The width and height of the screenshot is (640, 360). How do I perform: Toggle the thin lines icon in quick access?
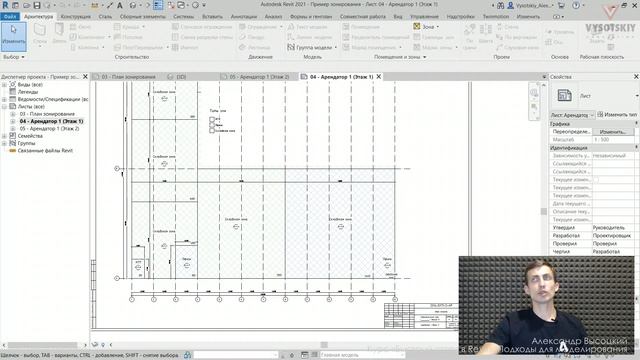tap(158, 5)
